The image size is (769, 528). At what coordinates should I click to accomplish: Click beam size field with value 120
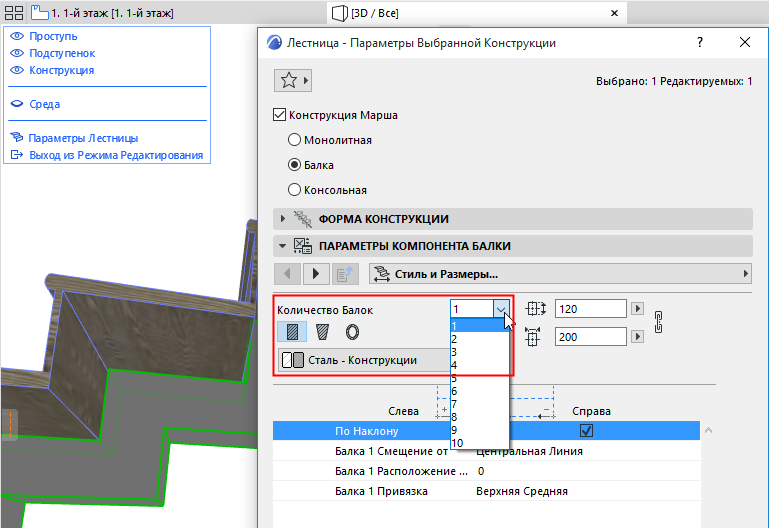590,309
